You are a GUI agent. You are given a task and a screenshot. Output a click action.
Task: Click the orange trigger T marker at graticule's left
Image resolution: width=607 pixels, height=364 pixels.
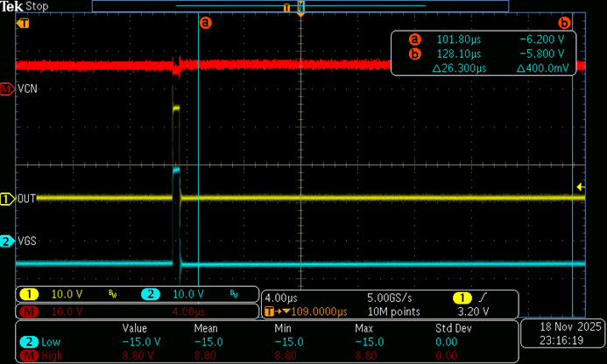point(23,24)
